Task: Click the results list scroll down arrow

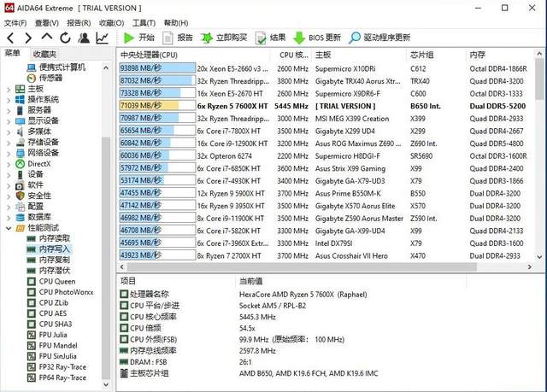Action: [x=539, y=257]
